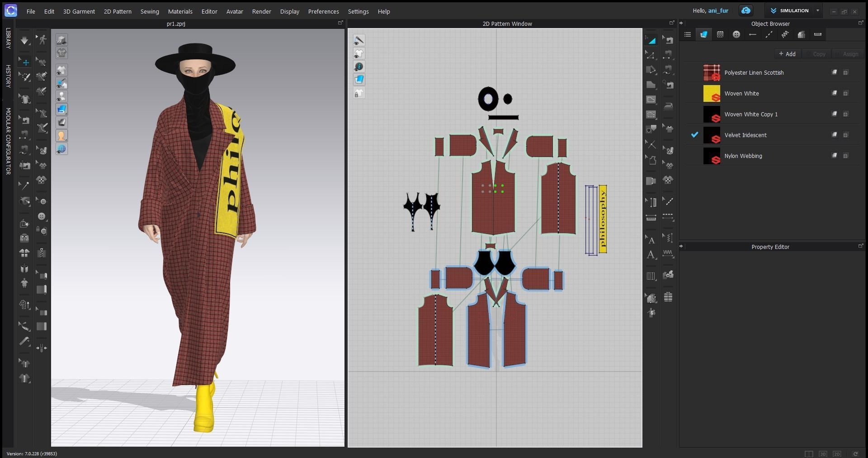Open the Button tab of Object Browser
This screenshot has height=458, width=868.
click(x=736, y=34)
